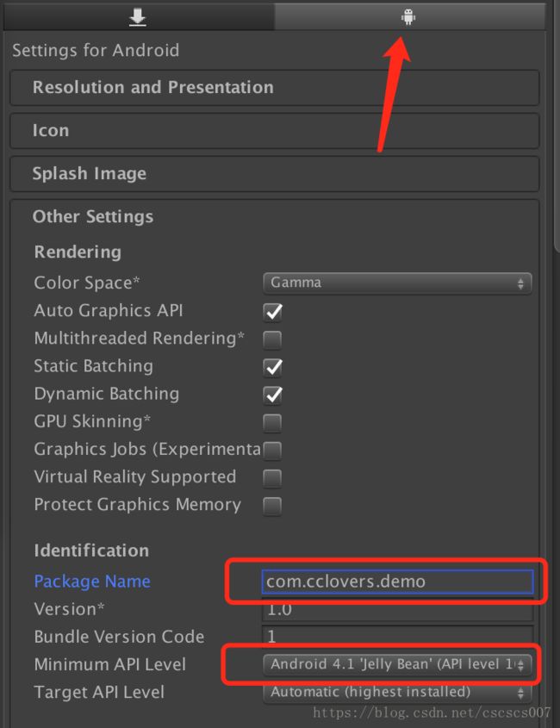Click the Package Name input field

pos(397,582)
